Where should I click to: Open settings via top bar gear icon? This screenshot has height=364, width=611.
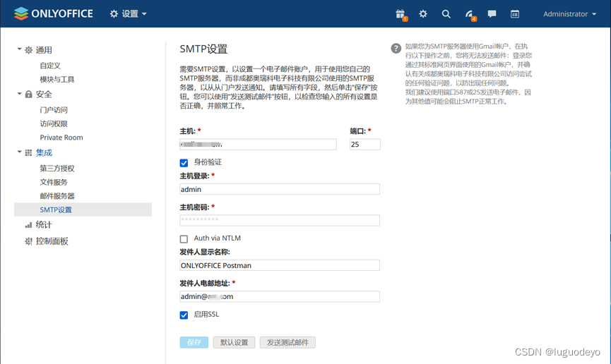[x=423, y=14]
